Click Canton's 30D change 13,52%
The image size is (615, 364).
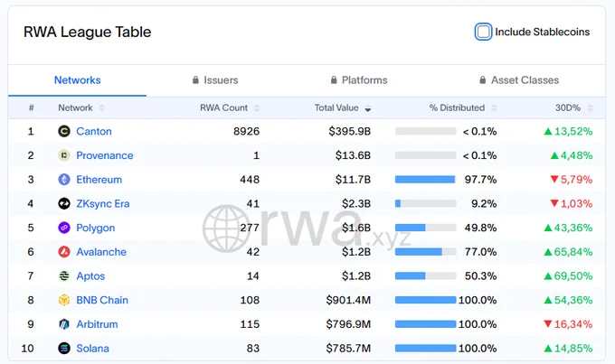tap(568, 131)
